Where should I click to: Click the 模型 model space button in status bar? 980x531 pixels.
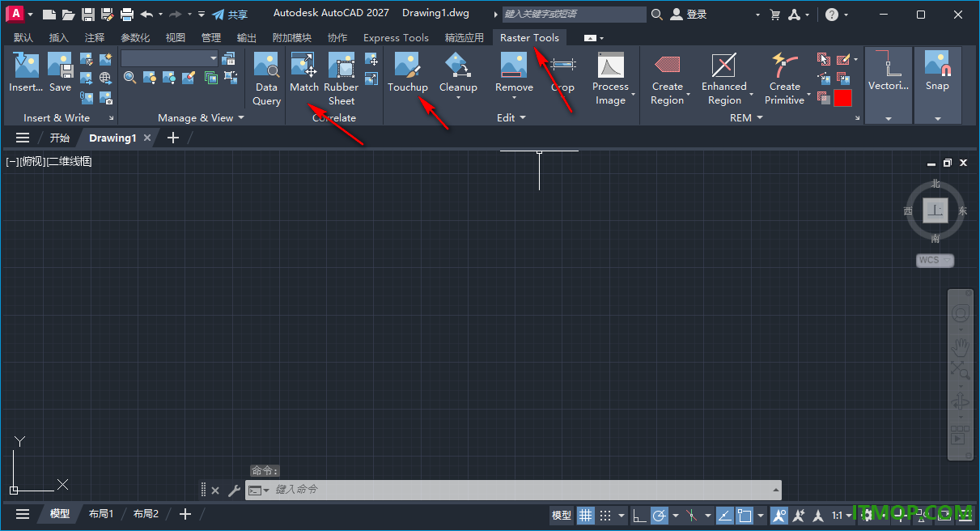(561, 515)
